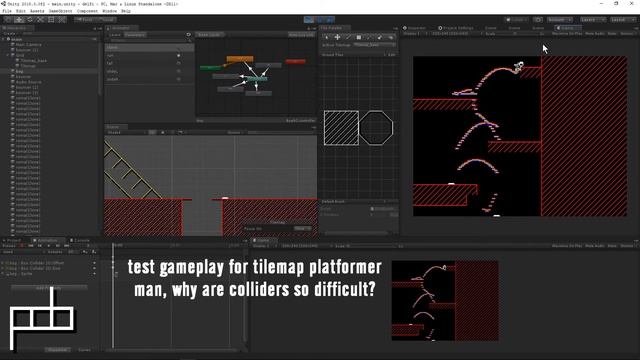
Task: Select the Rect tool in main toolbar
Action: click(x=51, y=20)
